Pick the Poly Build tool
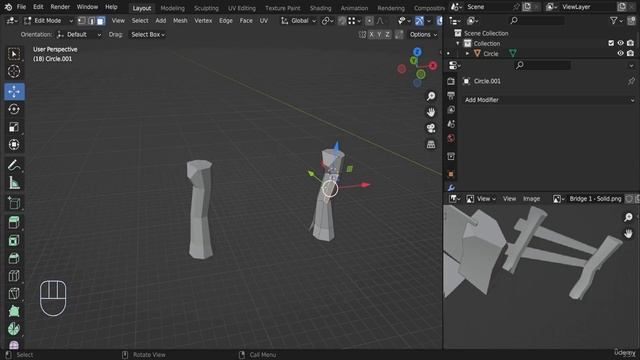Viewport: 640px width, 360px height. click(x=14, y=311)
